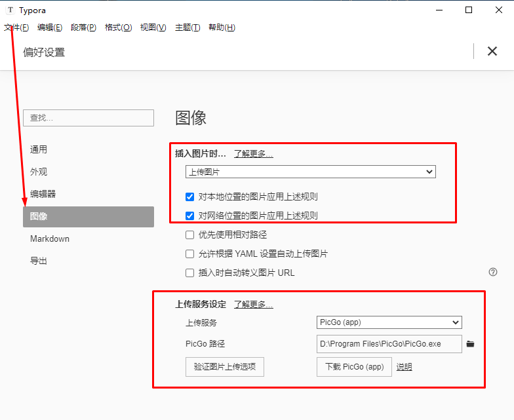The width and height of the screenshot is (514, 420).
Task: Open the 编辑(E) menu
Action: coord(50,28)
